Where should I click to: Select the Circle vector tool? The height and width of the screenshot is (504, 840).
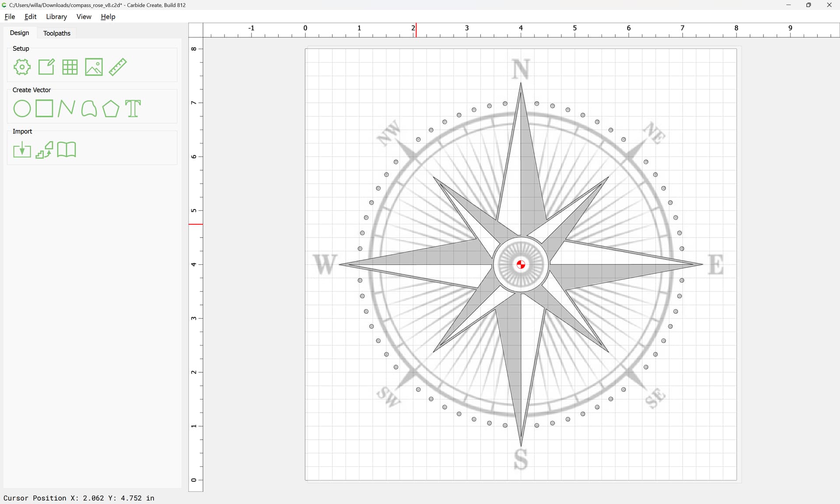[x=22, y=108]
